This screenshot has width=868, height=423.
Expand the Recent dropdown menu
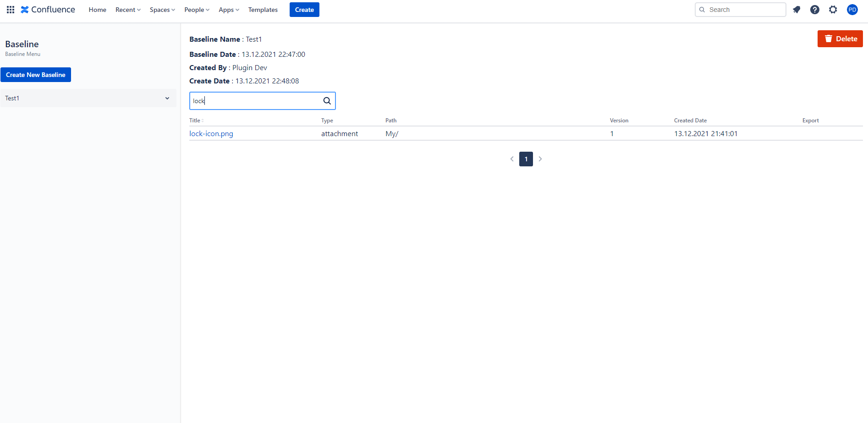128,10
